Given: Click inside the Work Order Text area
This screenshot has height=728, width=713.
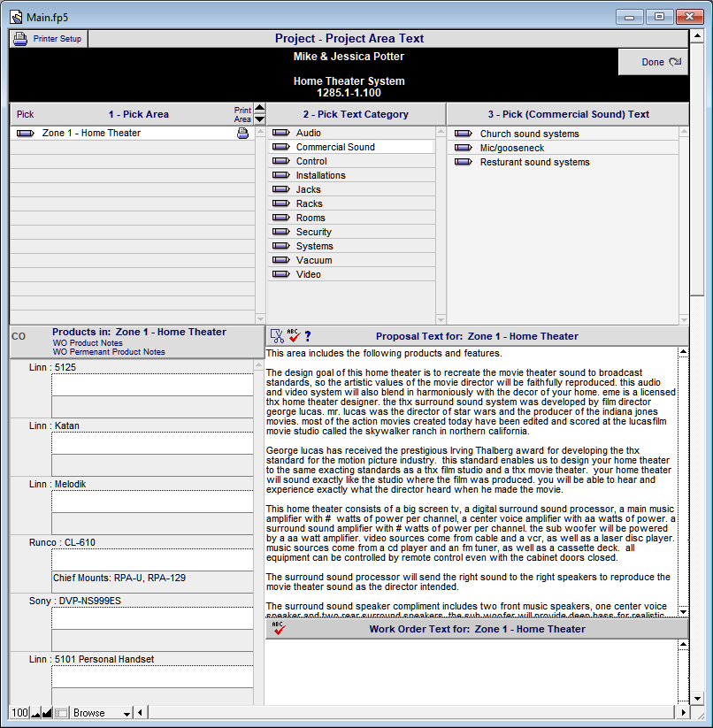Looking at the screenshot, I should click(x=471, y=671).
